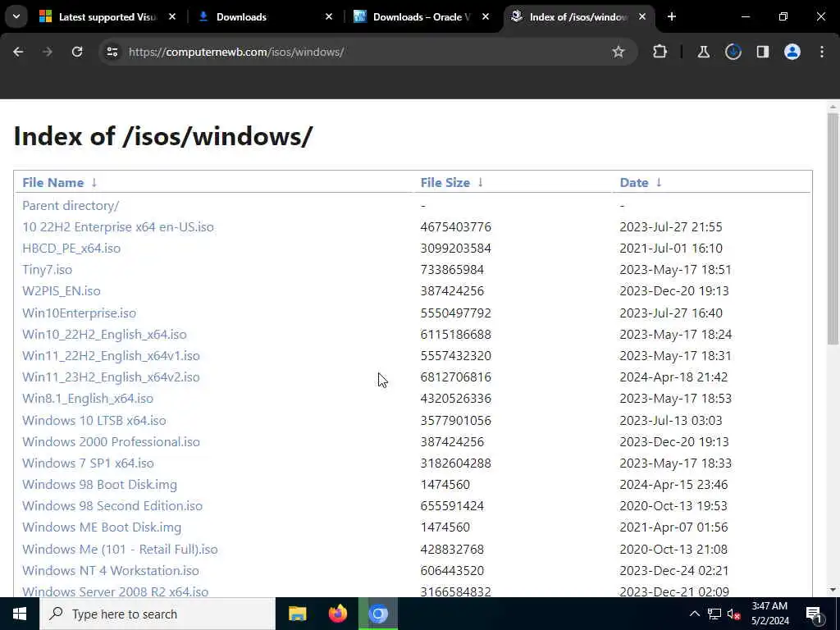Screen dimensions: 840x630
Task: Sort by File Name column
Action: click(x=53, y=183)
